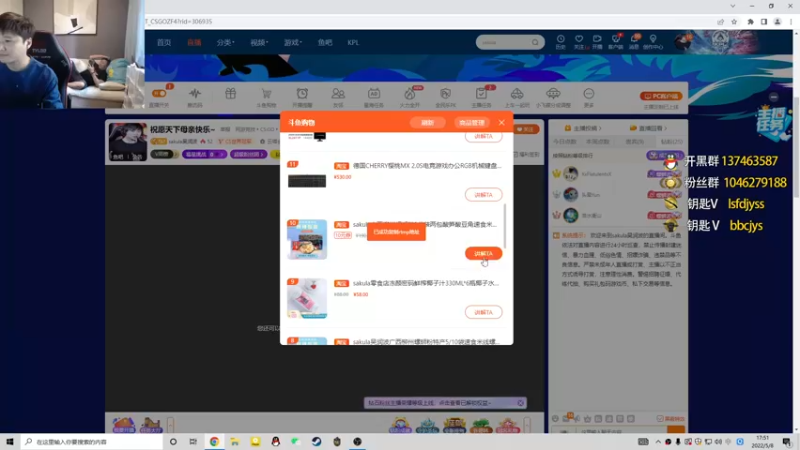Viewport: 800px width, 450px height.
Task: Click the site search input field
Action: (x=504, y=42)
